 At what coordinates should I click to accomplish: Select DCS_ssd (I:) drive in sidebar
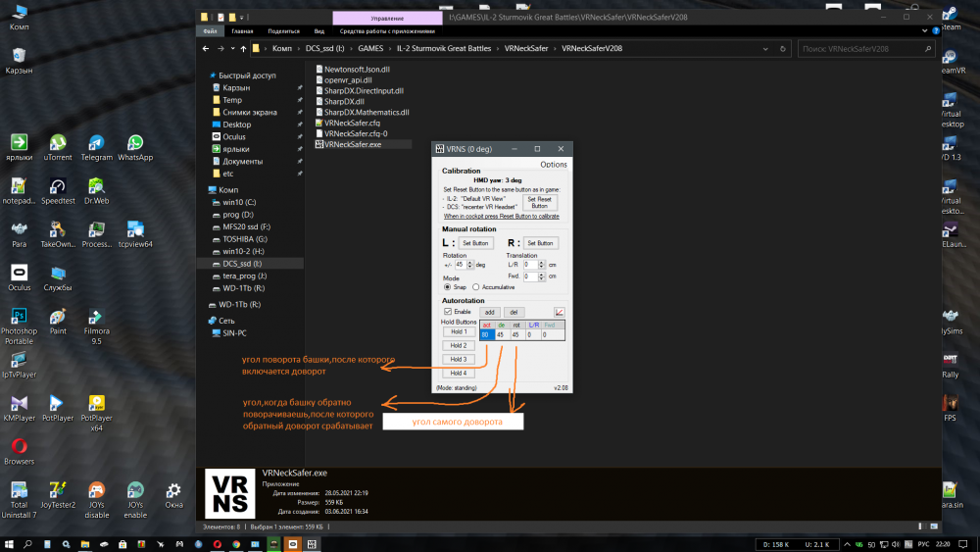point(242,264)
